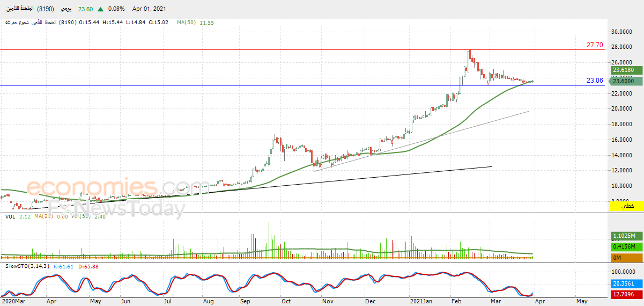Image resolution: width=644 pixels, height=306 pixels.
Task: Click the 23.06 support level label
Action: (595, 81)
